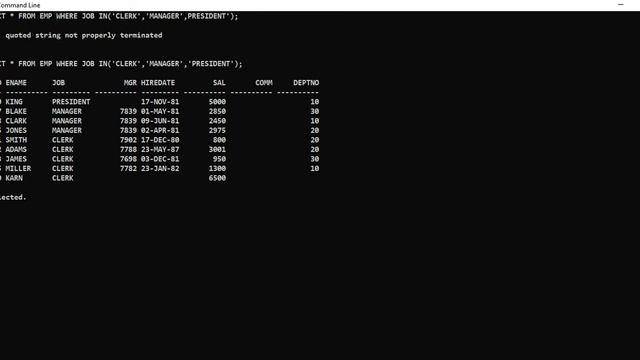640x360 pixels.
Task: Select hire date 23-JAN-82
Action: tap(160, 169)
